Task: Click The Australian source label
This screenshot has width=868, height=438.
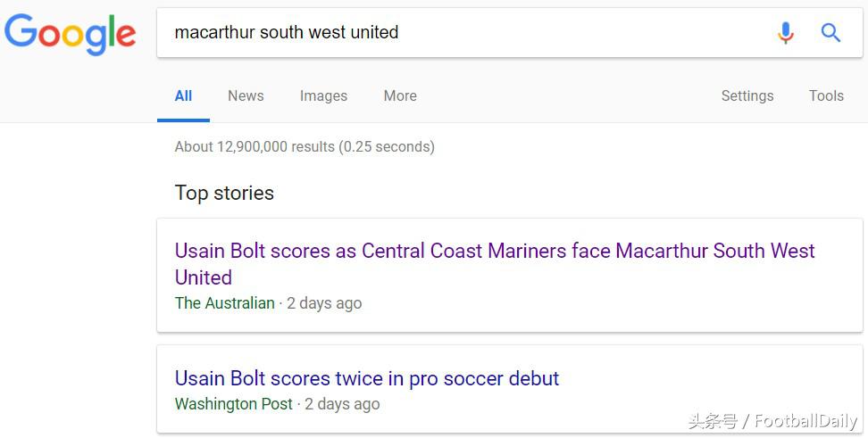Action: click(225, 303)
